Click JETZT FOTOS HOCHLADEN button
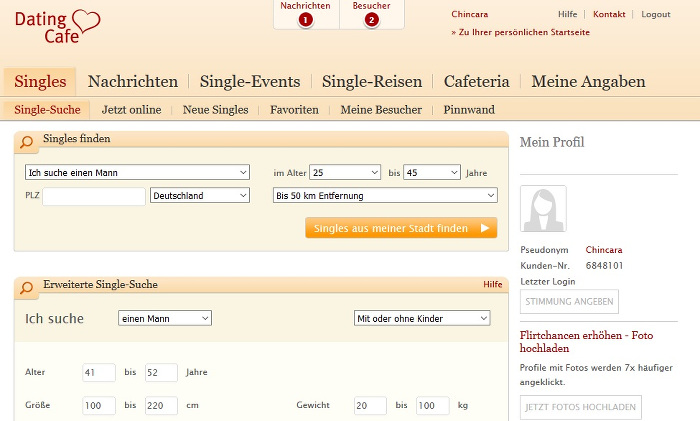Screen dimensions: 700x421 pyautogui.click(x=581, y=407)
